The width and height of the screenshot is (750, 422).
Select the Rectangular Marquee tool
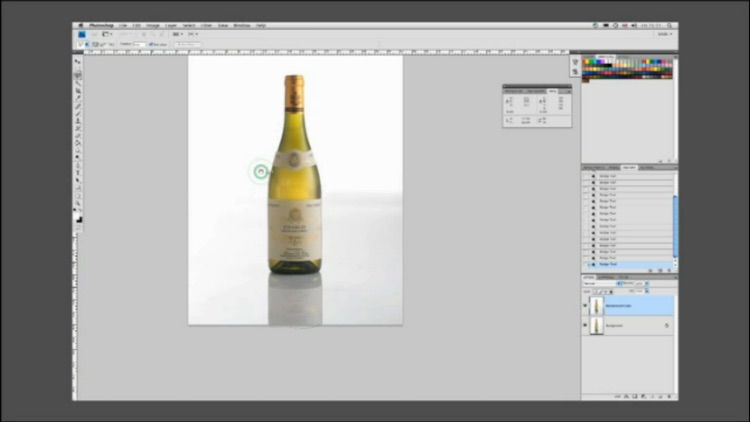click(x=78, y=68)
